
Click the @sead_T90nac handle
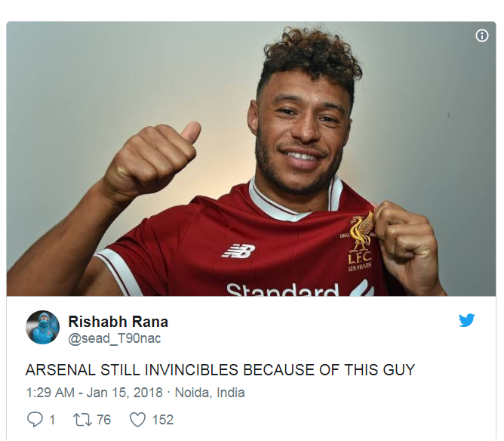pos(115,339)
